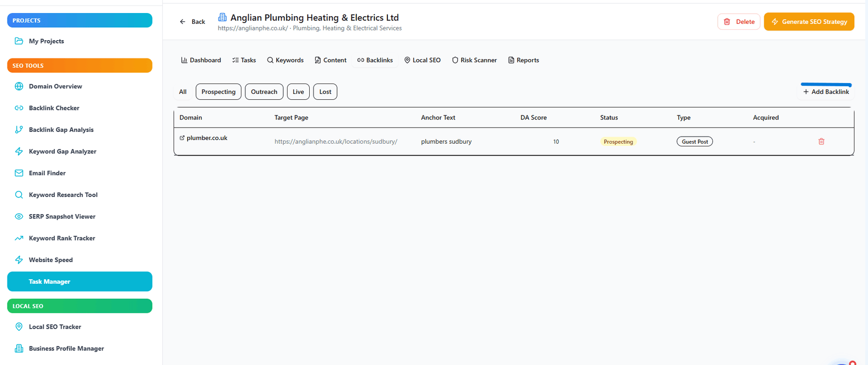
Task: Click the back arrow icon
Action: click(x=183, y=22)
